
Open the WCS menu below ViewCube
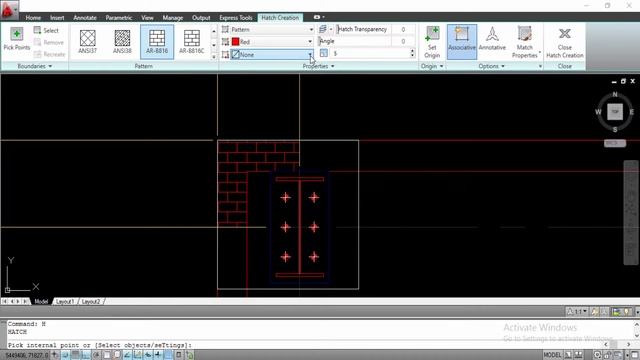pyautogui.click(x=615, y=143)
